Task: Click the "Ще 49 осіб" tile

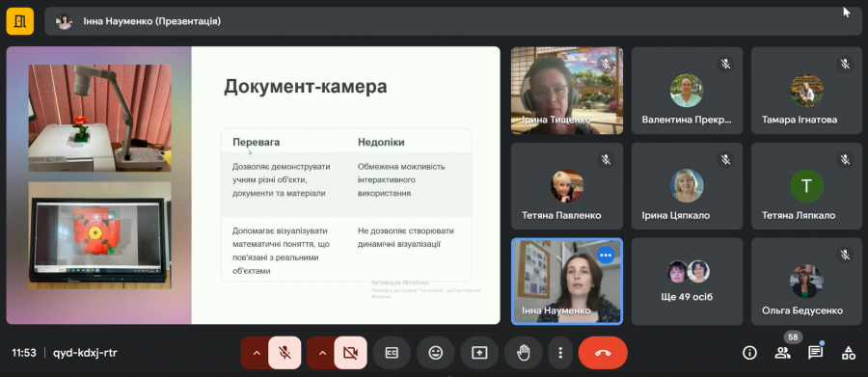Action: (687, 282)
